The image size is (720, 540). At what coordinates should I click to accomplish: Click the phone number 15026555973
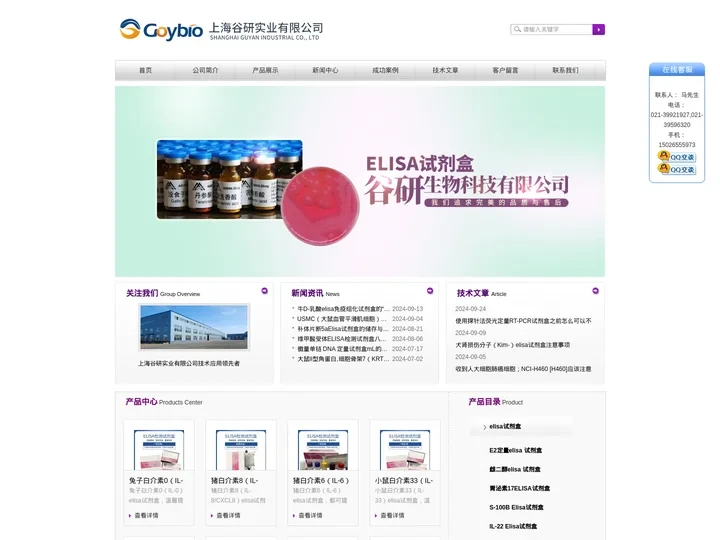(677, 145)
